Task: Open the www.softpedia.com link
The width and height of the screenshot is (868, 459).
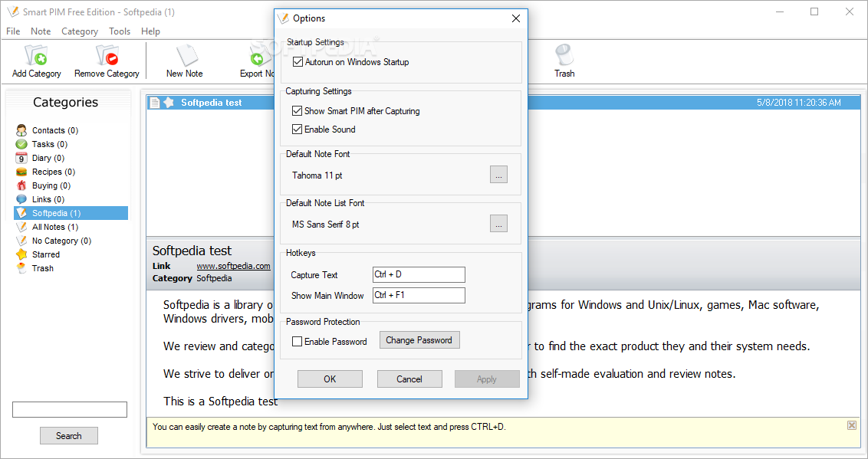Action: point(234,266)
